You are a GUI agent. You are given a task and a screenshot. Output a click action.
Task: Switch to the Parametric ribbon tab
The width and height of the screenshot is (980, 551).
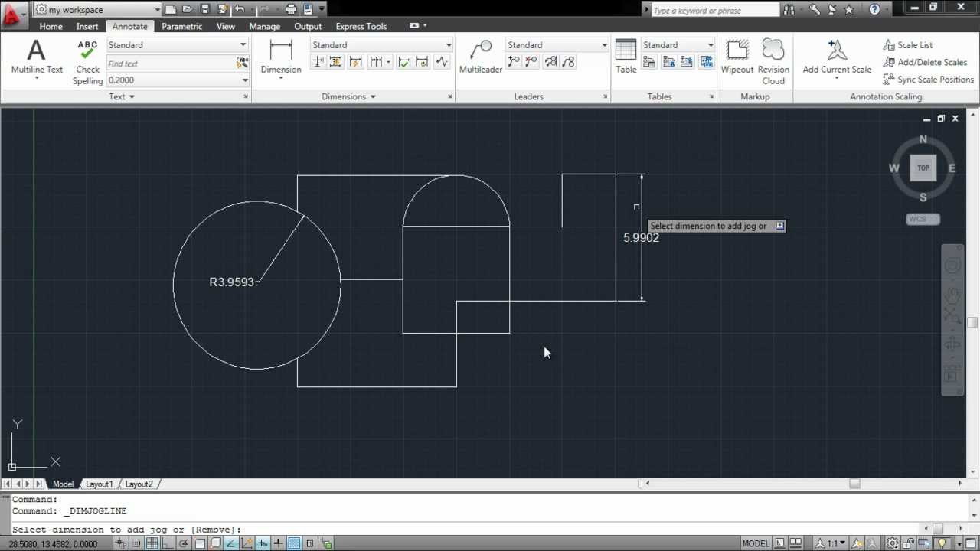pyautogui.click(x=181, y=26)
